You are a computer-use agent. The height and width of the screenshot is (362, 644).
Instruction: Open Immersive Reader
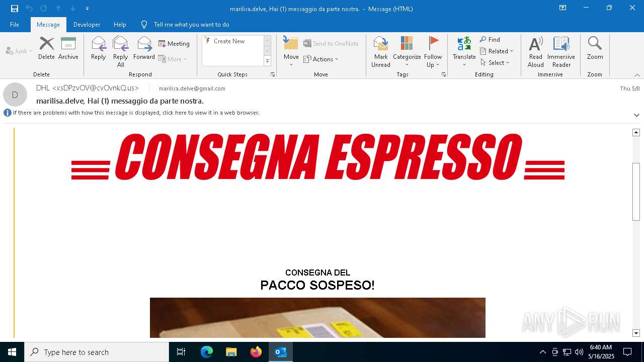561,52
